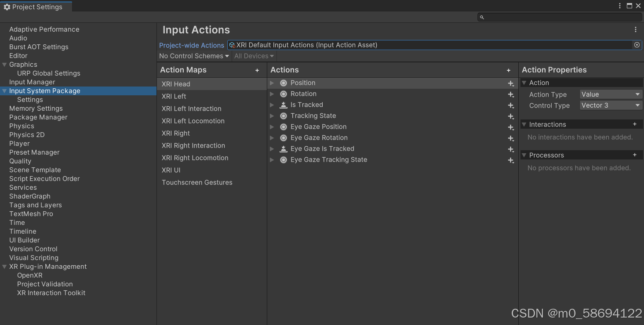Add a new Action Map with the plus icon
This screenshot has height=325, width=644.
coord(257,70)
